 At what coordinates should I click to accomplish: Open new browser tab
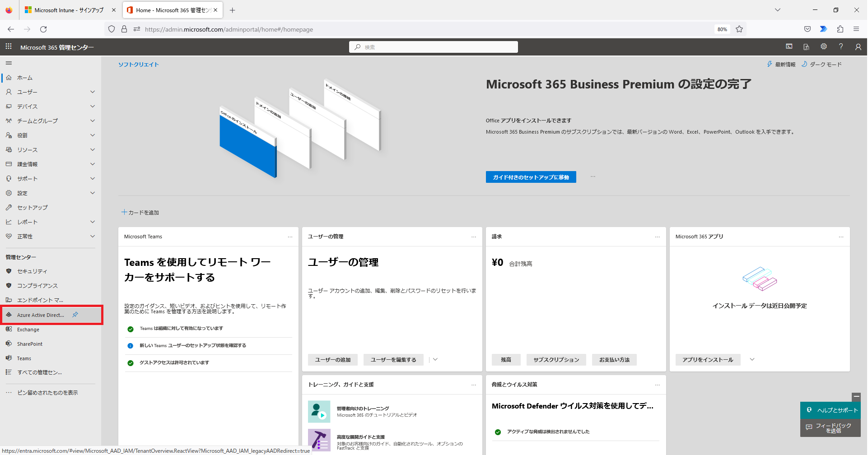click(x=232, y=10)
